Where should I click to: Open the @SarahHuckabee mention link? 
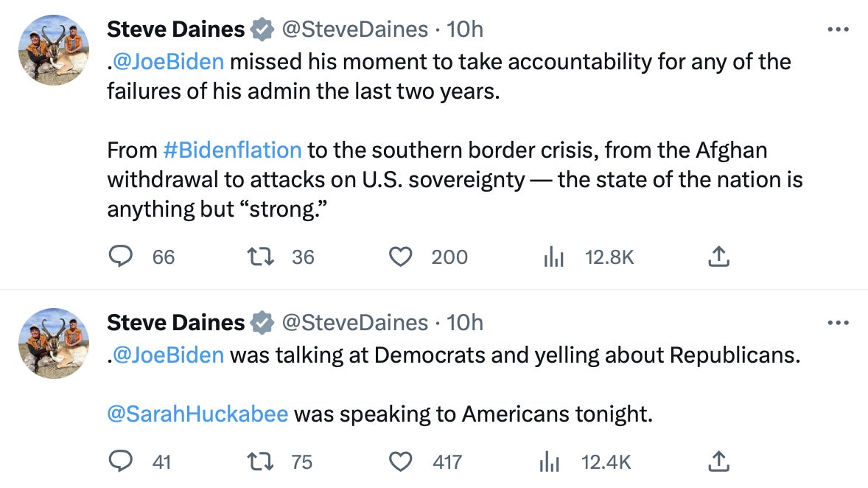tap(197, 414)
